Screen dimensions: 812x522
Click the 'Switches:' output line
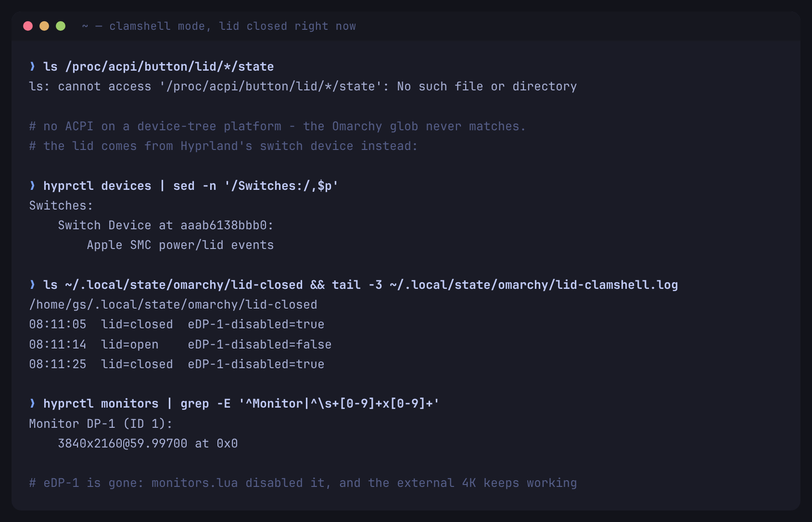61,206
